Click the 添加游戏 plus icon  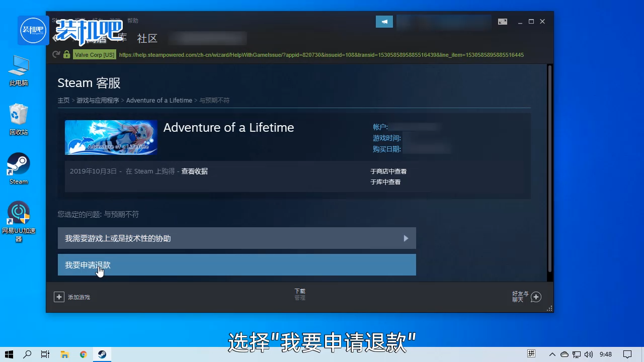click(x=59, y=297)
